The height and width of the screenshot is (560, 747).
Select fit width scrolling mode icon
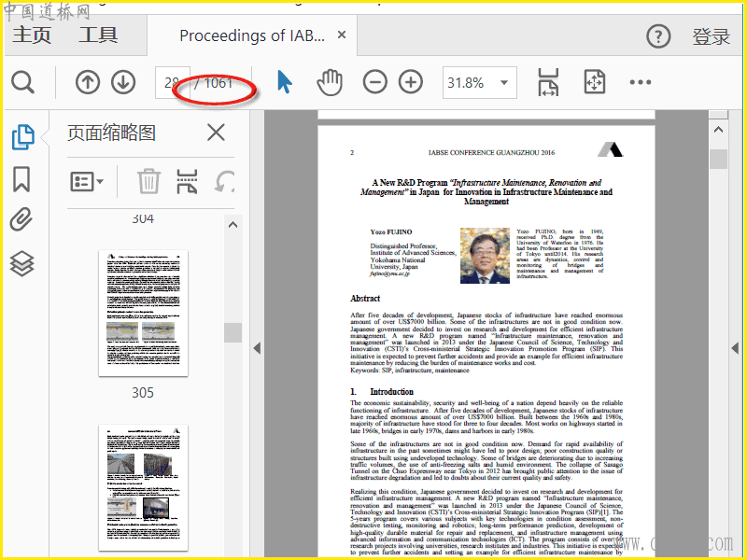coord(548,82)
